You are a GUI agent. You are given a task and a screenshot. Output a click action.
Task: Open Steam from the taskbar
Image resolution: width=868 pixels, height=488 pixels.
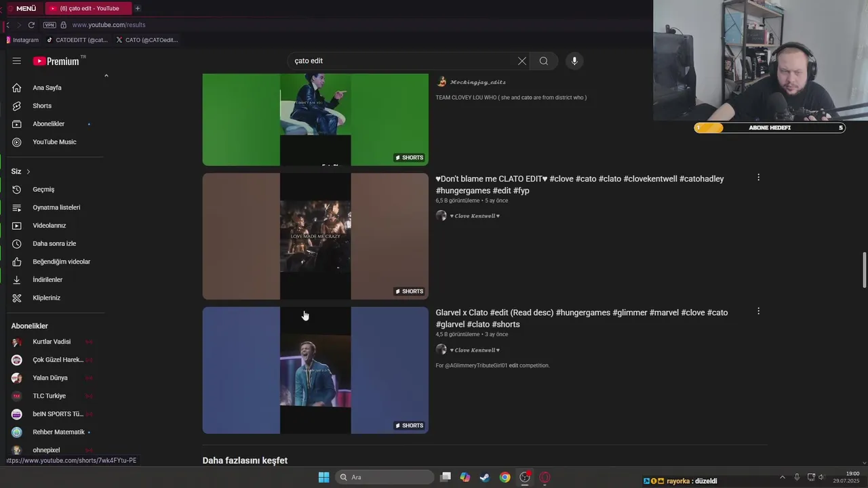pyautogui.click(x=485, y=477)
